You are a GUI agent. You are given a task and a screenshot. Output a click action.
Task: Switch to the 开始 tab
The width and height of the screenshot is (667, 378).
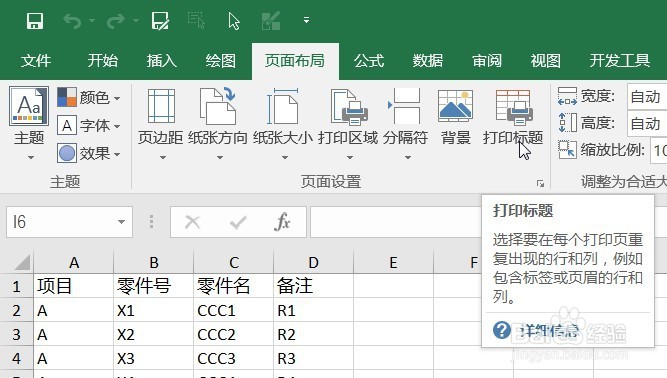[x=103, y=61]
